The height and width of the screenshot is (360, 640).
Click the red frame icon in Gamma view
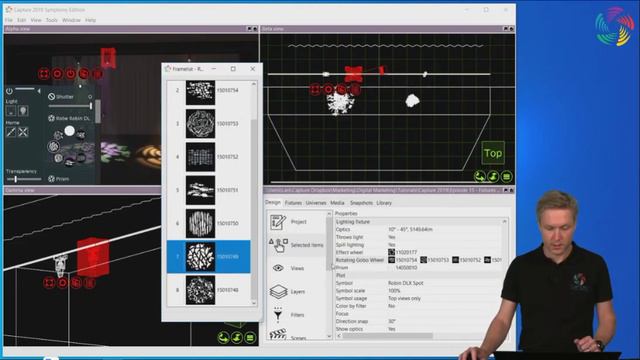coord(49,282)
